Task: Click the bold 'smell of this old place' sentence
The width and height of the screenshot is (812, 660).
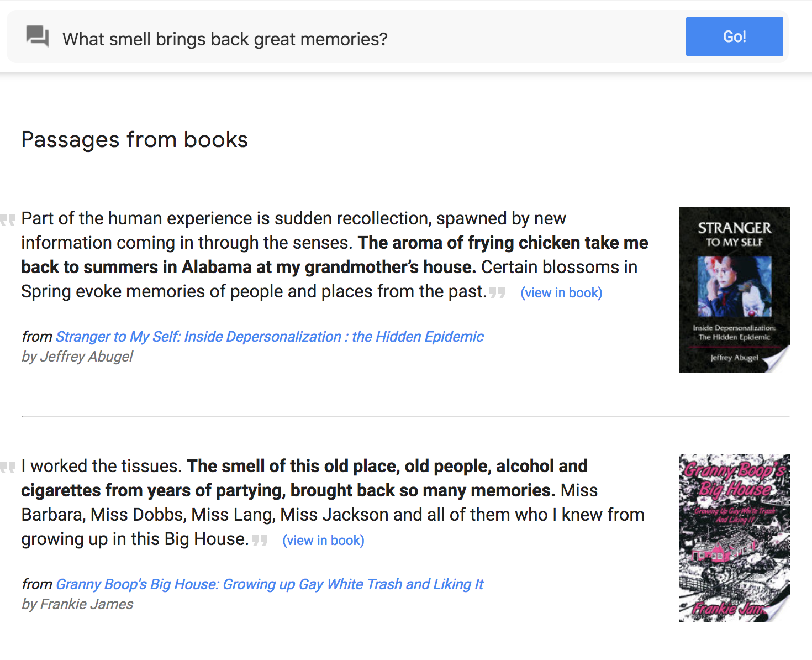Action: [x=304, y=478]
